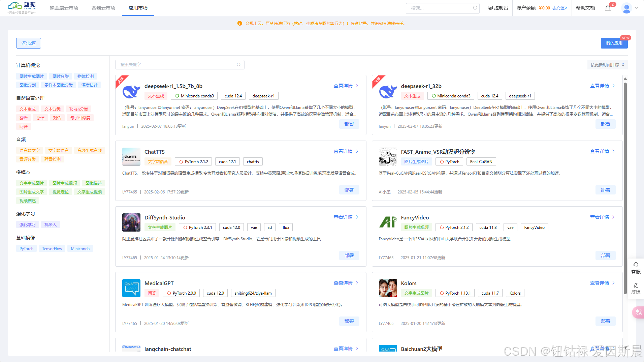
Task: Open the sort by update time dropdown
Action: pos(607,65)
